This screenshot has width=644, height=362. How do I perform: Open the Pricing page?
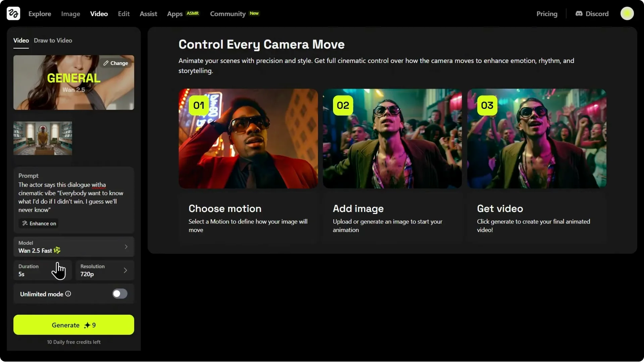tap(547, 14)
